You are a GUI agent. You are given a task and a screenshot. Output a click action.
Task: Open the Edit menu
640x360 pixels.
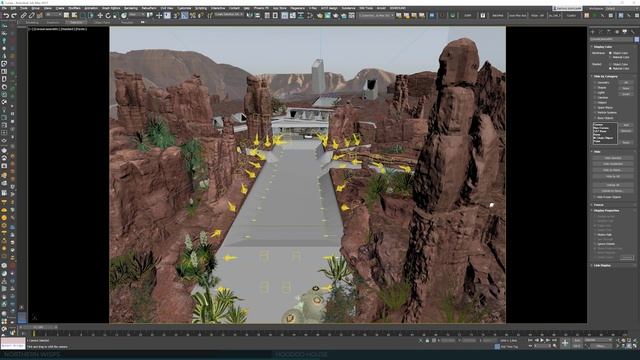(x=13, y=8)
